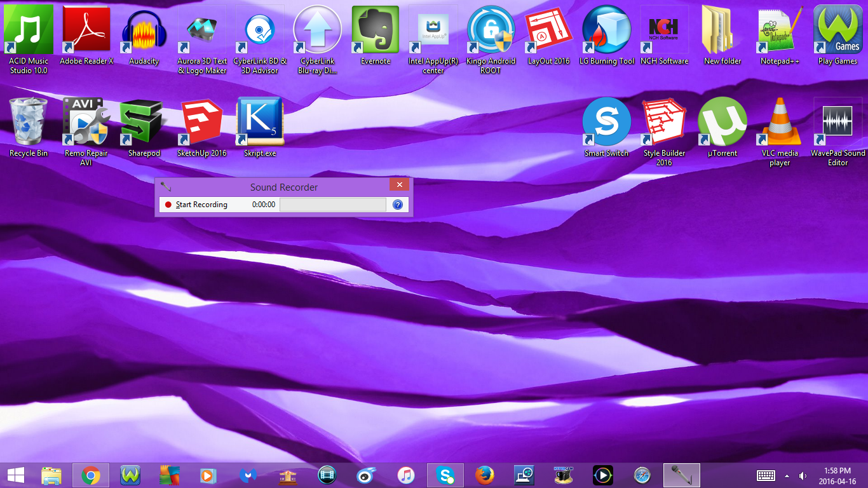Open the taskbar clock showing 1:58 PM
The width and height of the screenshot is (868, 488).
[837, 475]
